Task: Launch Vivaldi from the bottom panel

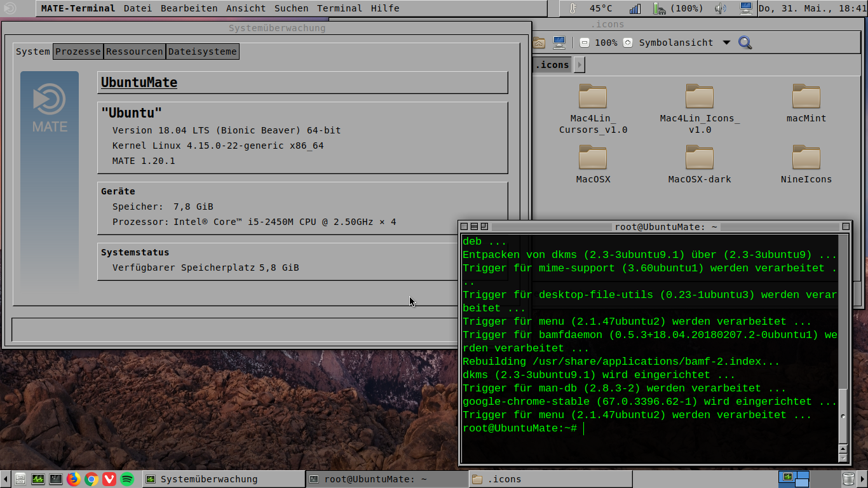Action: [109, 479]
